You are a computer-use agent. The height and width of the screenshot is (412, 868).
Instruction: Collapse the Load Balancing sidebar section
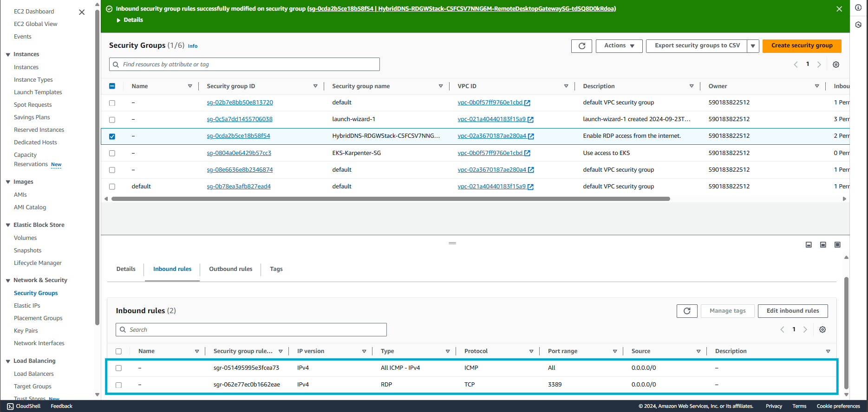pos(8,361)
